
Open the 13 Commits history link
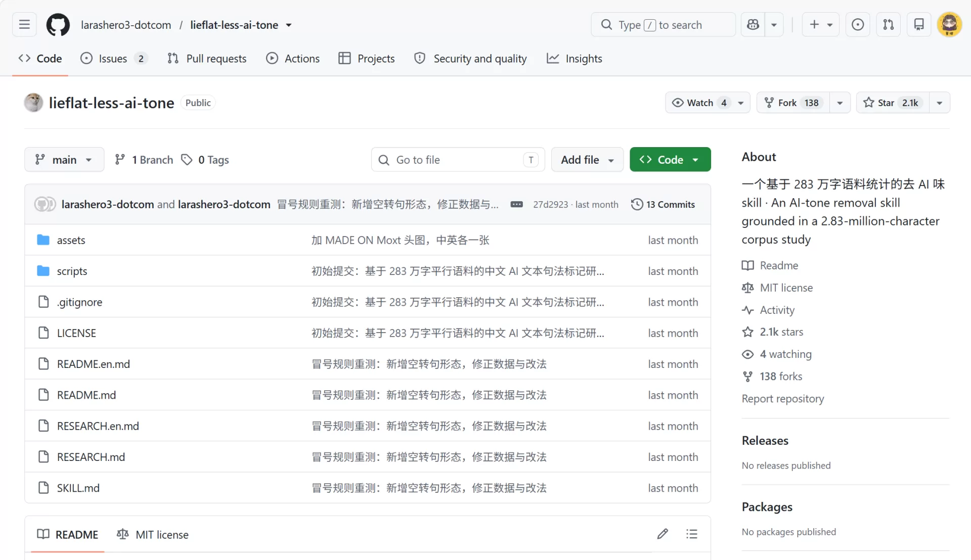point(663,204)
